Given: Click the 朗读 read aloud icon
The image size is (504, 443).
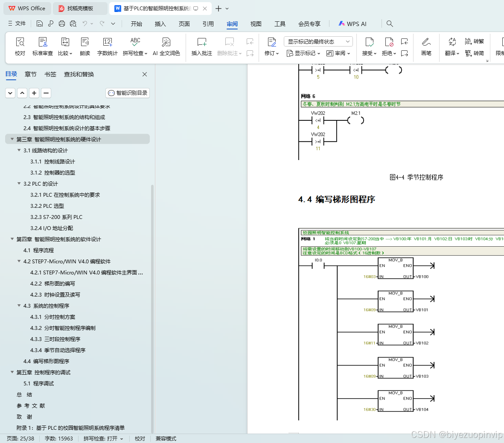Looking at the screenshot, I should click(x=85, y=46).
